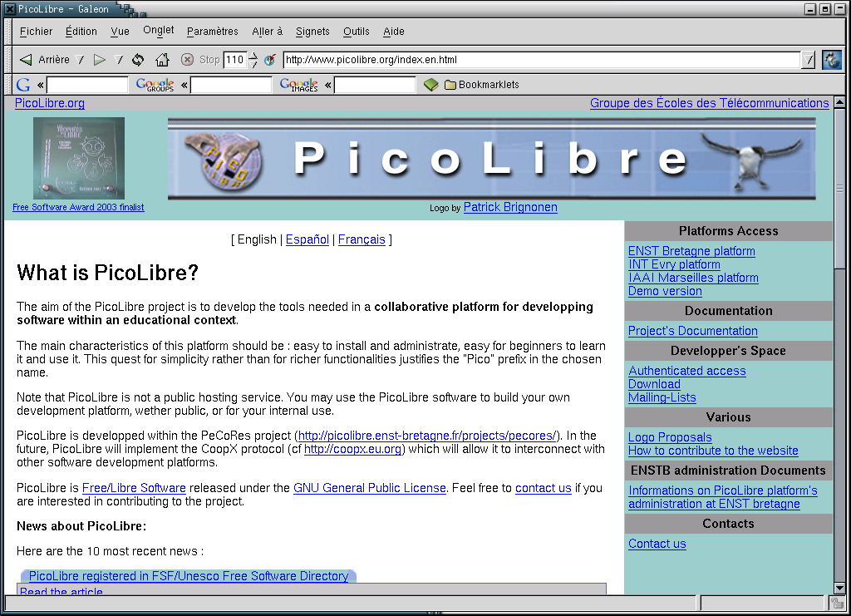Open the Bookmarklets folder
851x616 pixels.
point(481,85)
